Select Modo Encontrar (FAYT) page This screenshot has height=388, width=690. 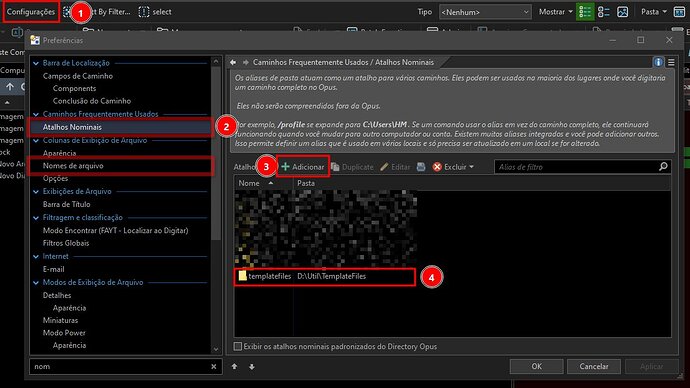[115, 231]
